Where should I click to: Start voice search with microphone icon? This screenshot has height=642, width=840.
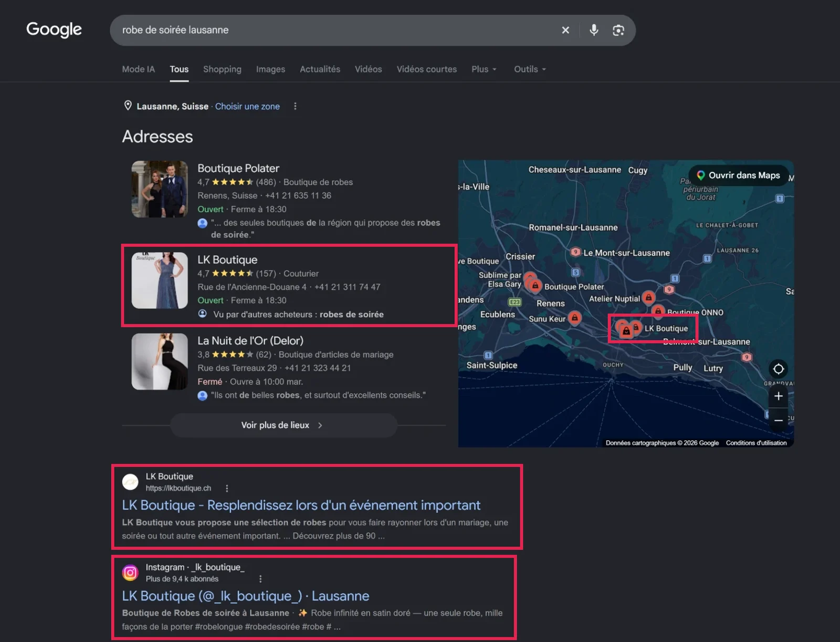[594, 30]
